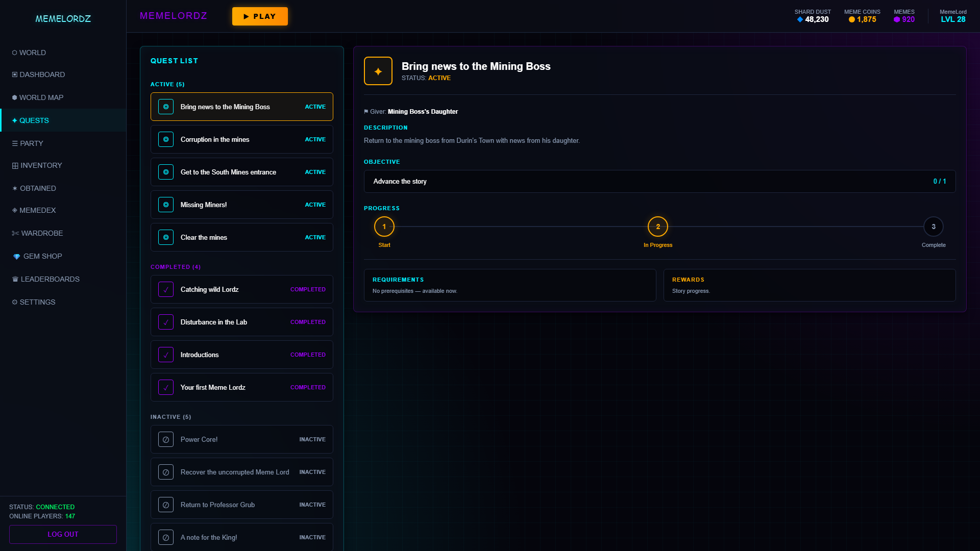Click the gear icon beside Settings
This screenshot has width=980, height=551.
15,302
